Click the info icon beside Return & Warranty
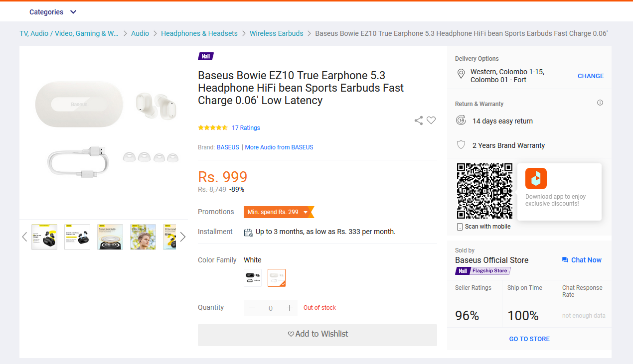This screenshot has height=364, width=633. coord(600,103)
